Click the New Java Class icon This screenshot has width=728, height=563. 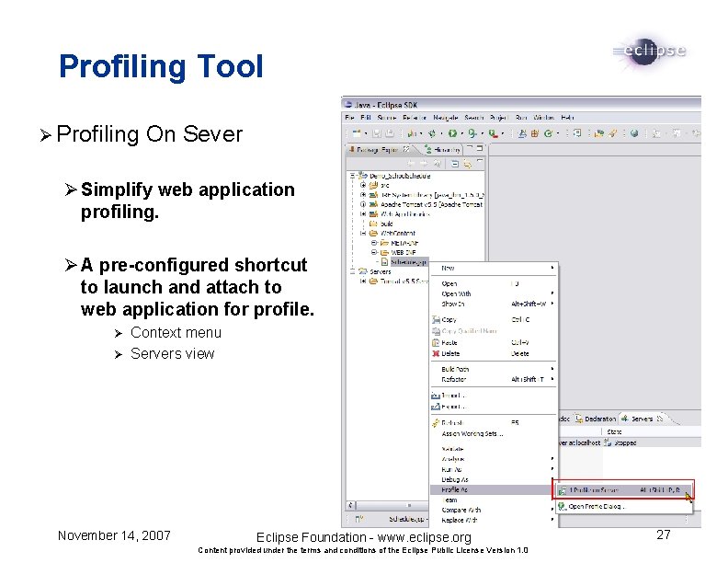549,133
